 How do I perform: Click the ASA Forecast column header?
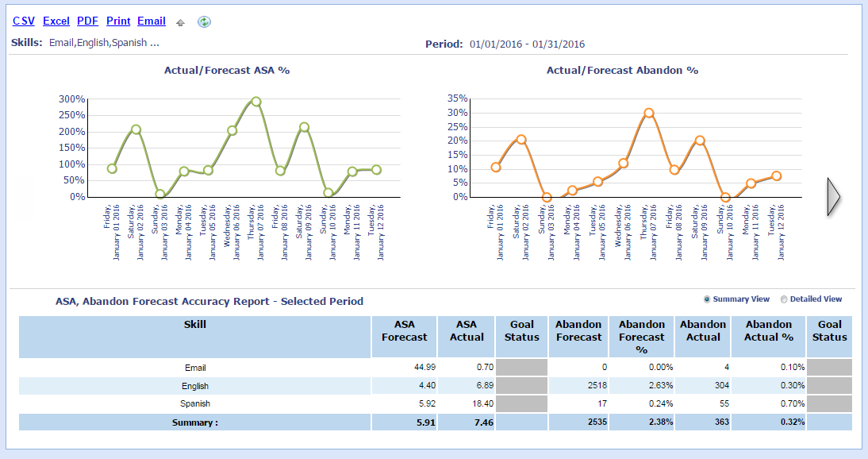(x=404, y=330)
